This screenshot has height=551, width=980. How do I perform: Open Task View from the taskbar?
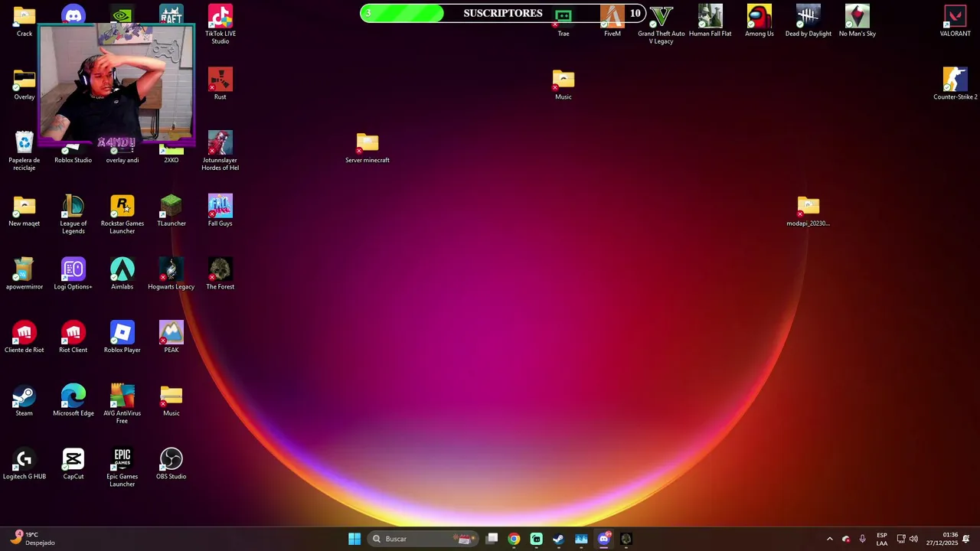coord(492,539)
